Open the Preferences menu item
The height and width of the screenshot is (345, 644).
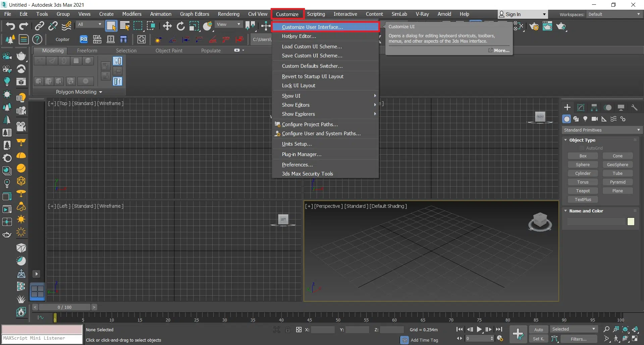pos(297,165)
